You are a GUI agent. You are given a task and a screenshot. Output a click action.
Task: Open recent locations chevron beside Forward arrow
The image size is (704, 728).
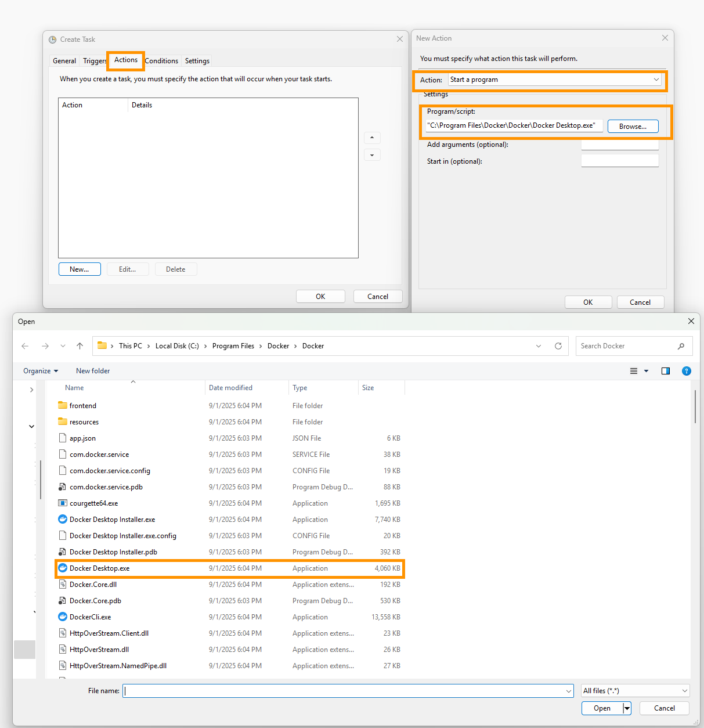pyautogui.click(x=63, y=346)
